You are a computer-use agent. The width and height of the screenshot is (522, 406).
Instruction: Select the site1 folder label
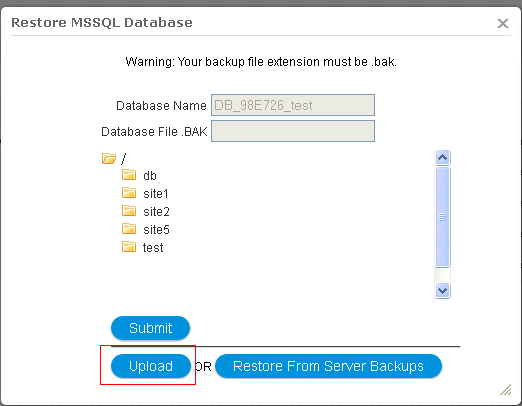pyautogui.click(x=156, y=194)
